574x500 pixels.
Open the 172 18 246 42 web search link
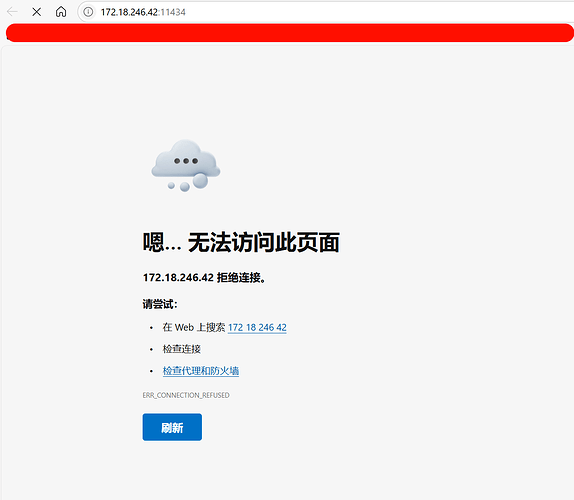[x=257, y=327]
